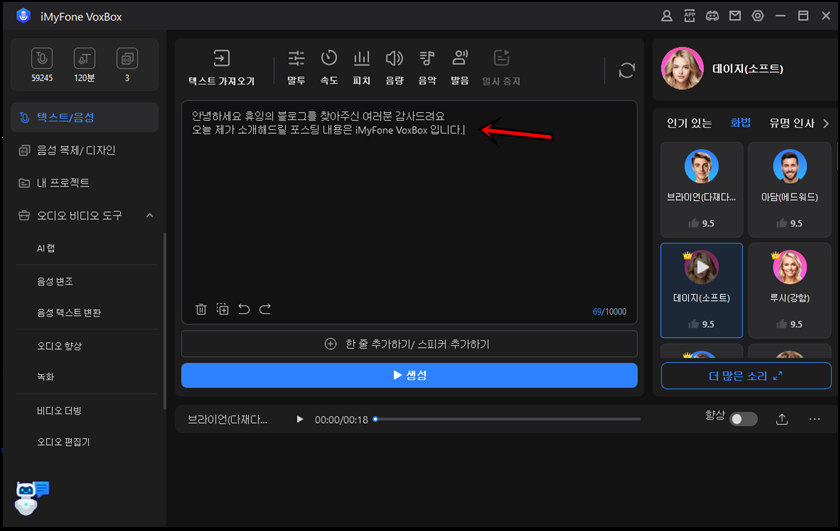This screenshot has height=531, width=840.
Task: Click the 생성 generate button
Action: [x=409, y=375]
